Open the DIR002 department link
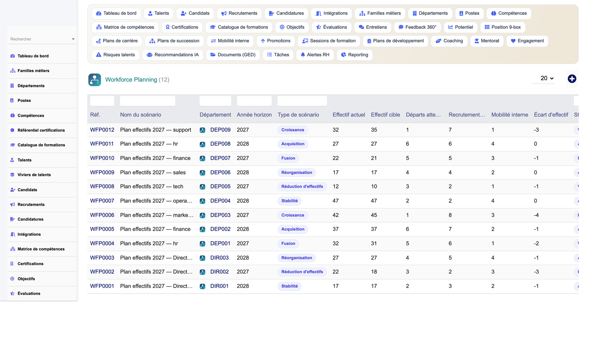This screenshot has width=589, height=364. 219,272
